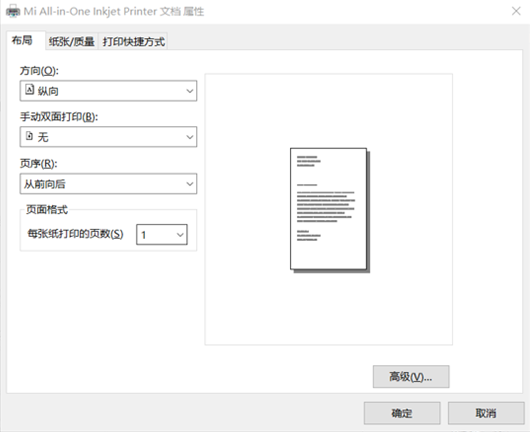Image resolution: width=530 pixels, height=432 pixels.
Task: Close the document properties dialog
Action: [x=516, y=11]
